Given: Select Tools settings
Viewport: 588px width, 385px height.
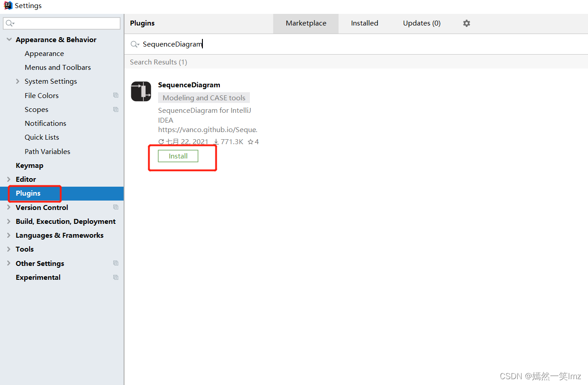Looking at the screenshot, I should pyautogui.click(x=25, y=249).
